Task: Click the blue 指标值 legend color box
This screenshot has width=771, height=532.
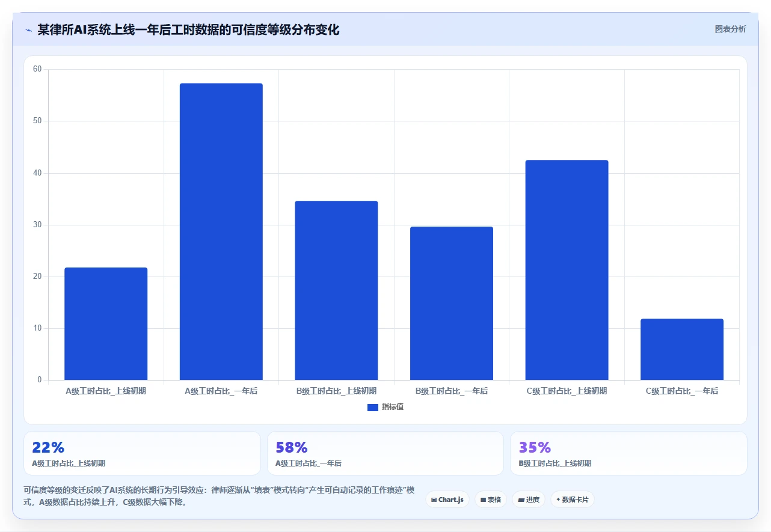Action: pos(372,408)
